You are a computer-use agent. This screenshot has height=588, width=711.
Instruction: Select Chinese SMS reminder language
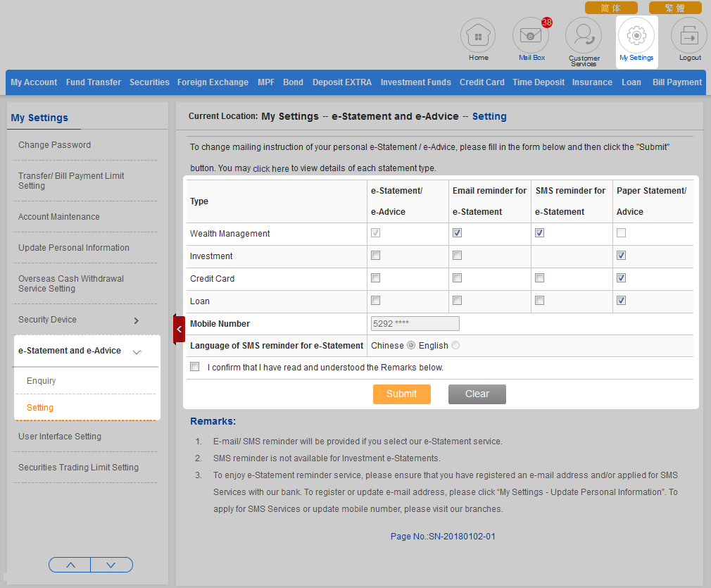coord(411,346)
